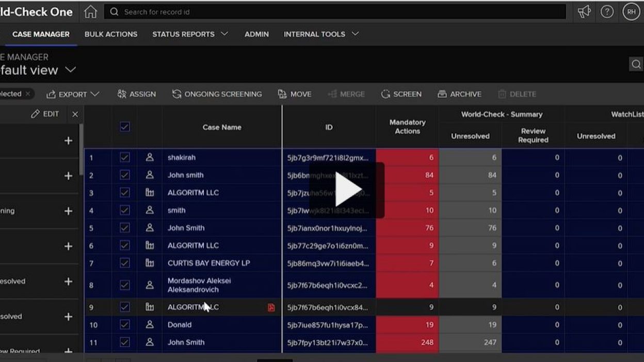Close the filter panel with X icon
Viewport: 644px width, 362px height.
(75, 114)
